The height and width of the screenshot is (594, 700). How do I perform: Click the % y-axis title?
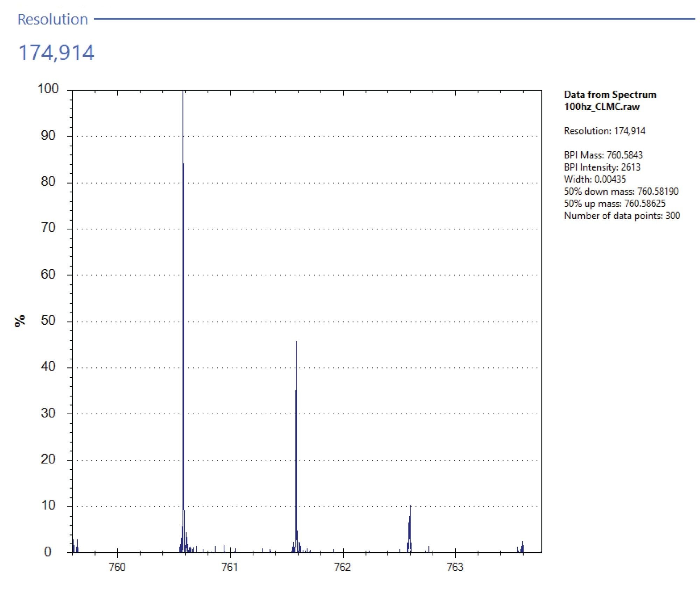tap(20, 320)
